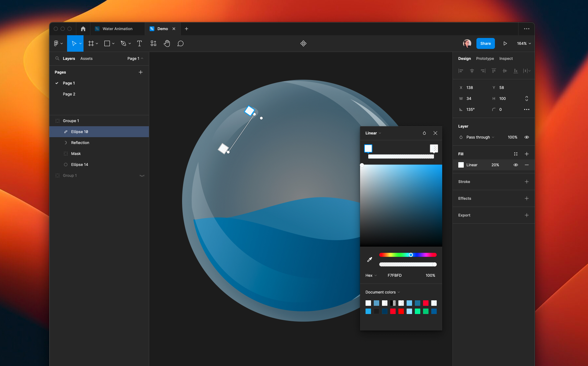The width and height of the screenshot is (588, 366).
Task: Start the prototype presentation
Action: (x=505, y=43)
